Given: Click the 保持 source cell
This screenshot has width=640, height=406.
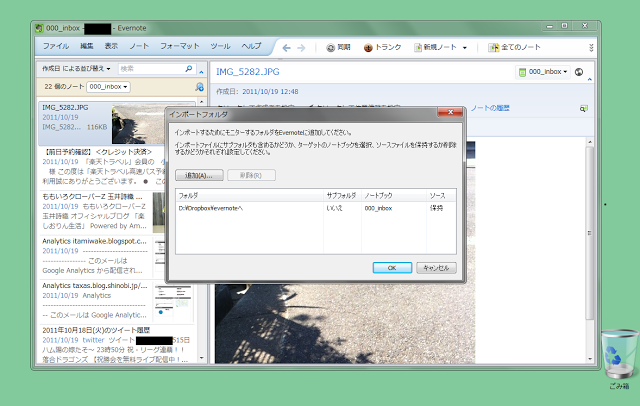Looking at the screenshot, I should click(x=436, y=208).
